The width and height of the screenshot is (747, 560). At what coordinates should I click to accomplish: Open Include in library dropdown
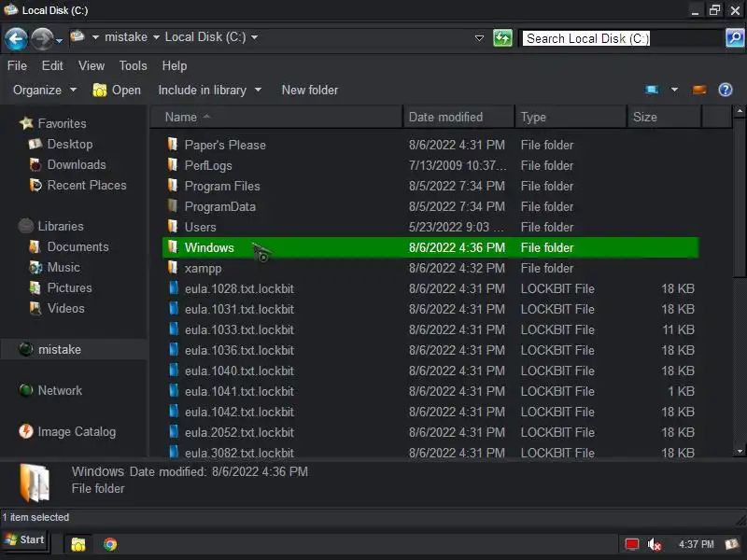tap(209, 90)
